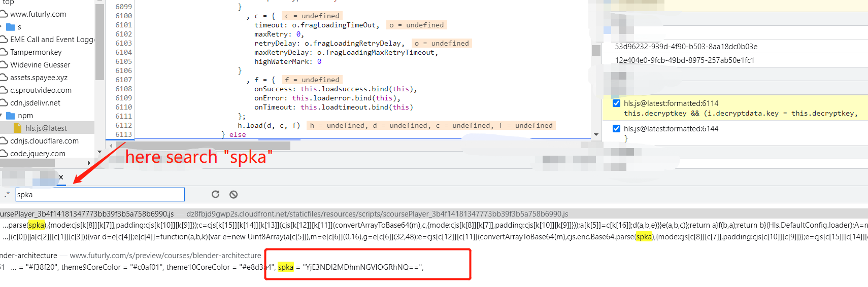Refresh the search results
The height and width of the screenshot is (287, 868).
click(215, 194)
